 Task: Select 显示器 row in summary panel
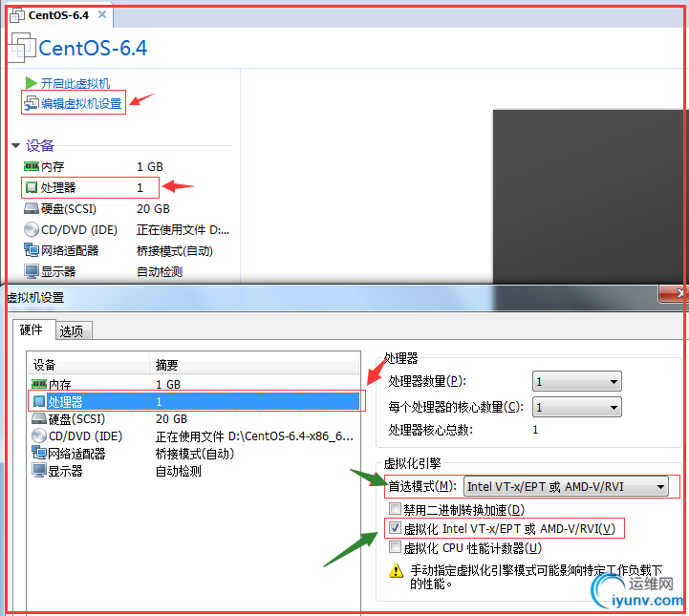point(103,272)
